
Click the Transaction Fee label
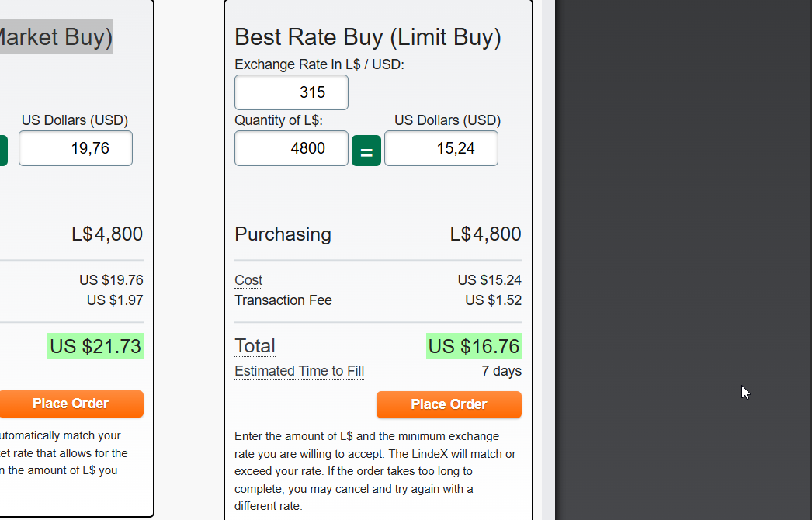pyautogui.click(x=283, y=300)
